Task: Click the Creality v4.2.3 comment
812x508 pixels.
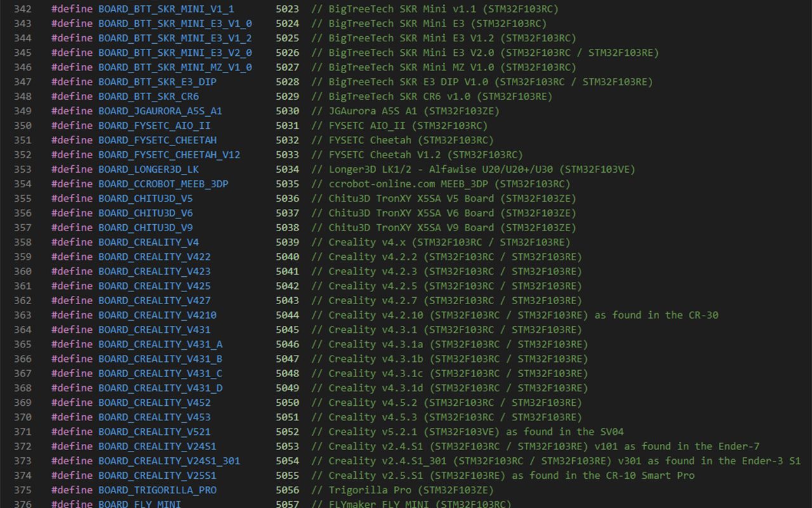Action: point(446,272)
